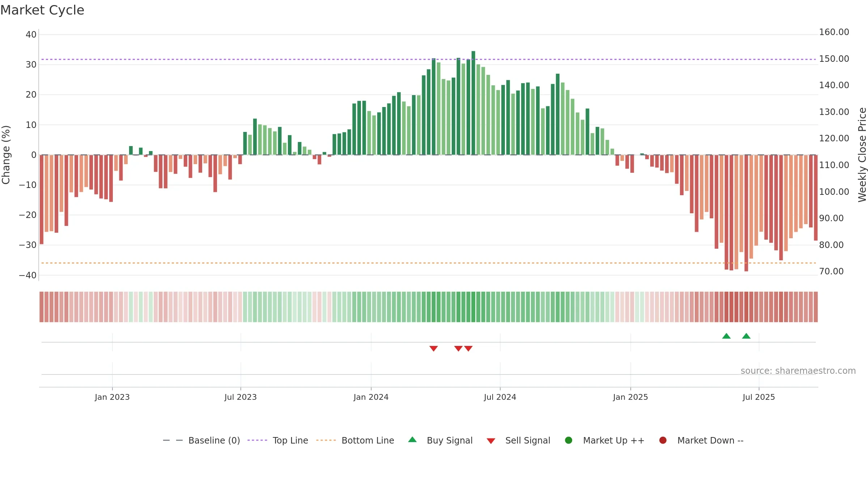Click the Change (%) left axis title
The width and height of the screenshot is (868, 488).
tap(6, 155)
